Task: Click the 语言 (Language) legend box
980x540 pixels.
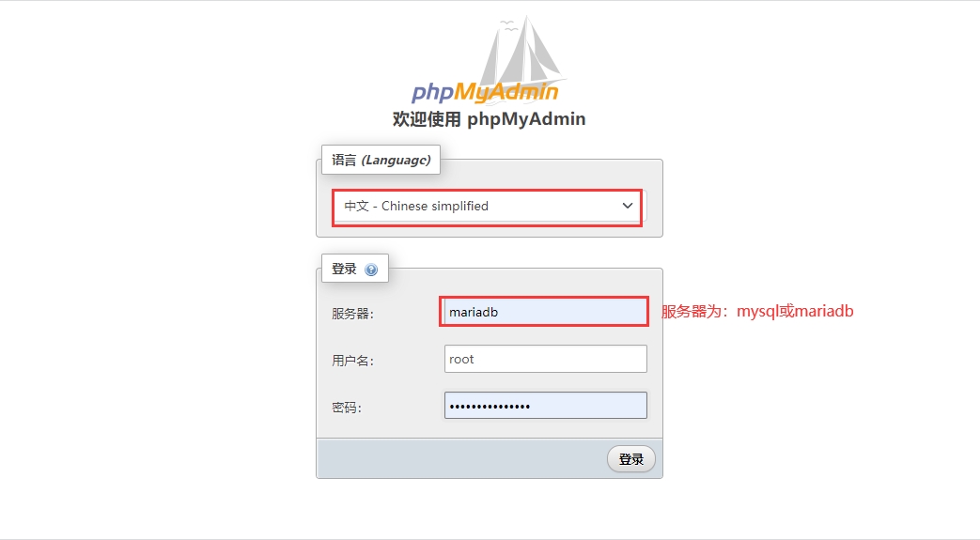Action: (x=381, y=160)
